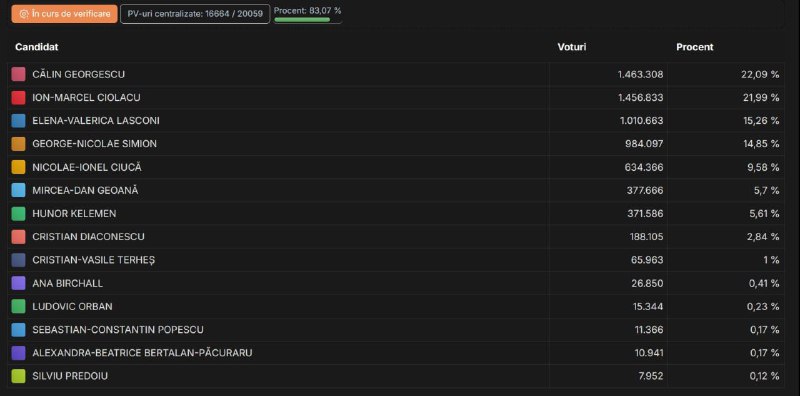Screen dimensions: 800x396
Task: Click Călin Georgescu's pink color swatch
Action: [x=18, y=75]
